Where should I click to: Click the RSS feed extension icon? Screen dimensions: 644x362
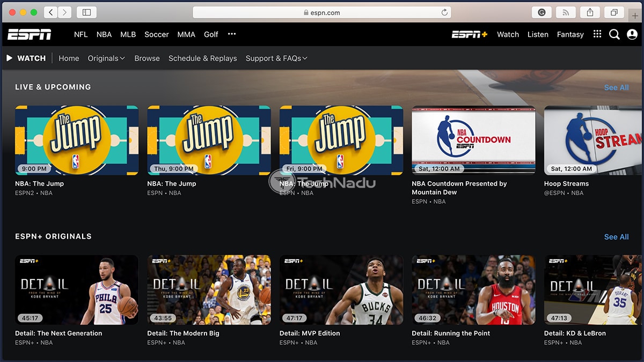pyautogui.click(x=566, y=12)
